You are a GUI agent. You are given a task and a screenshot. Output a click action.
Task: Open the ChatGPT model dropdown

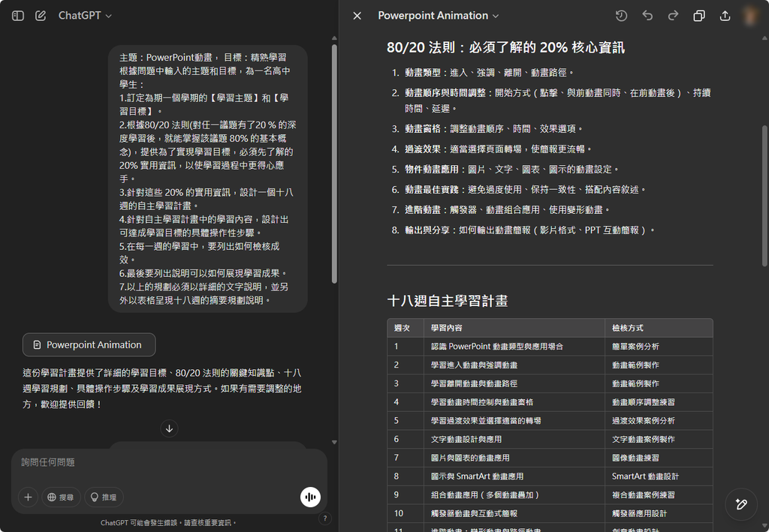click(85, 16)
